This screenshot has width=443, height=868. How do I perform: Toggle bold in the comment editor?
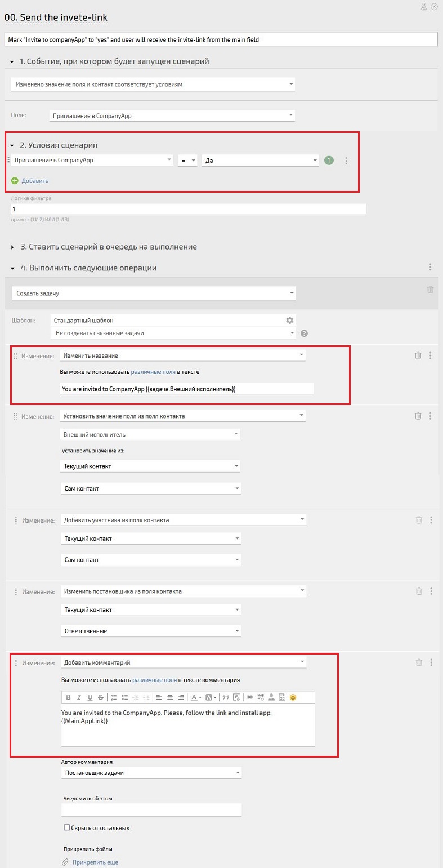coord(69,697)
